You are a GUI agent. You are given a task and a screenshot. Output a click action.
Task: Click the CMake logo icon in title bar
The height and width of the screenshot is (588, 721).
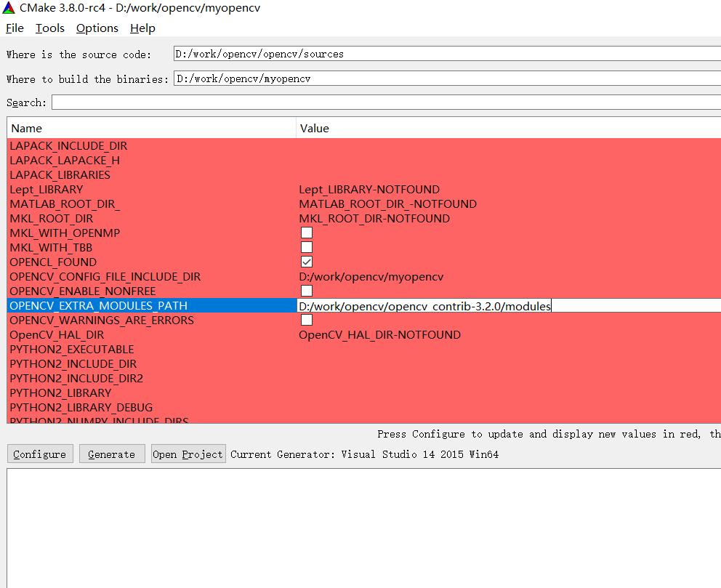(x=9, y=7)
